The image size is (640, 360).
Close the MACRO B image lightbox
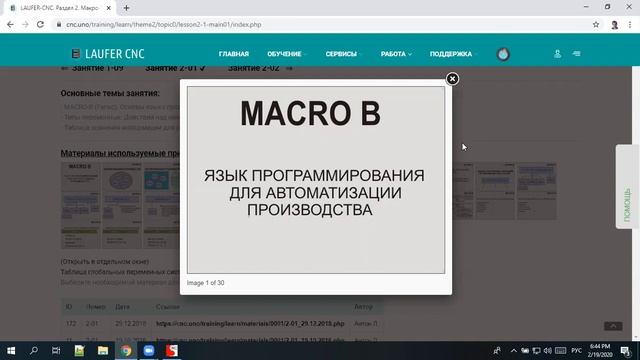coord(452,78)
